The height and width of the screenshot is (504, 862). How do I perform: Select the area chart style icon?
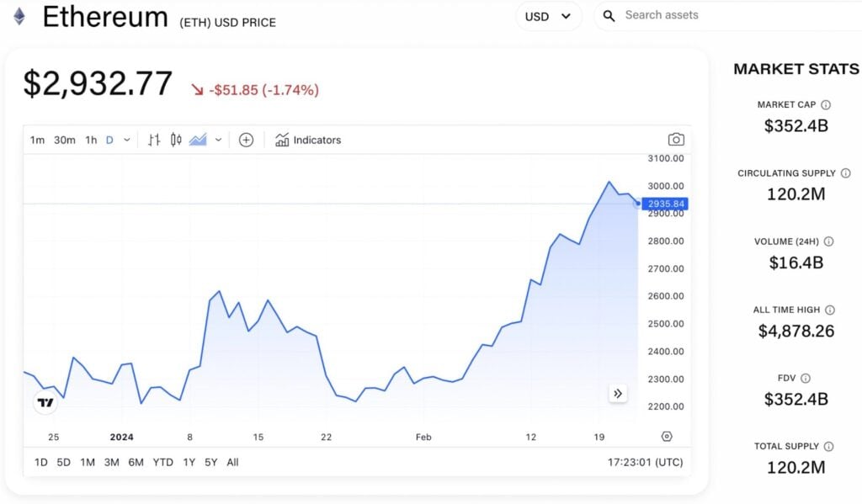click(x=198, y=141)
